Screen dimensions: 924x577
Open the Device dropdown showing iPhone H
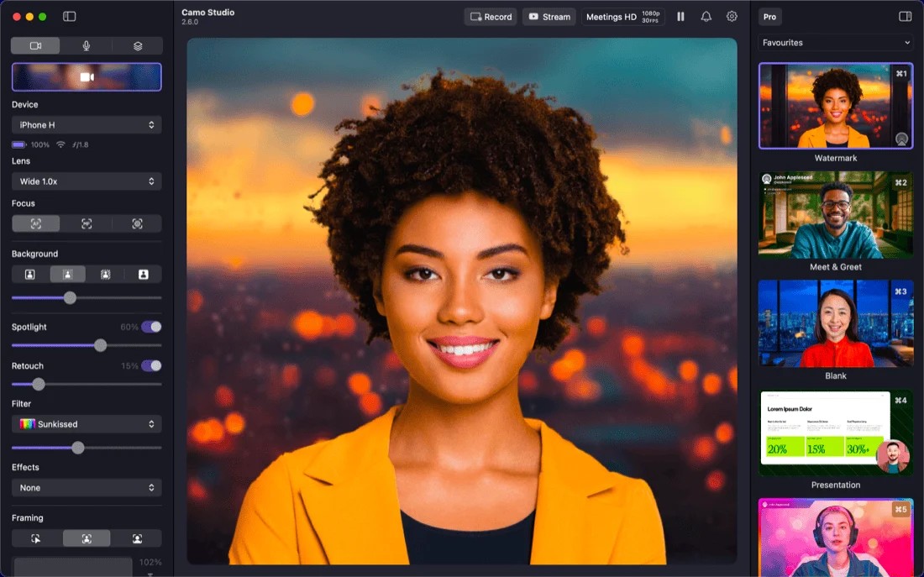tap(87, 124)
